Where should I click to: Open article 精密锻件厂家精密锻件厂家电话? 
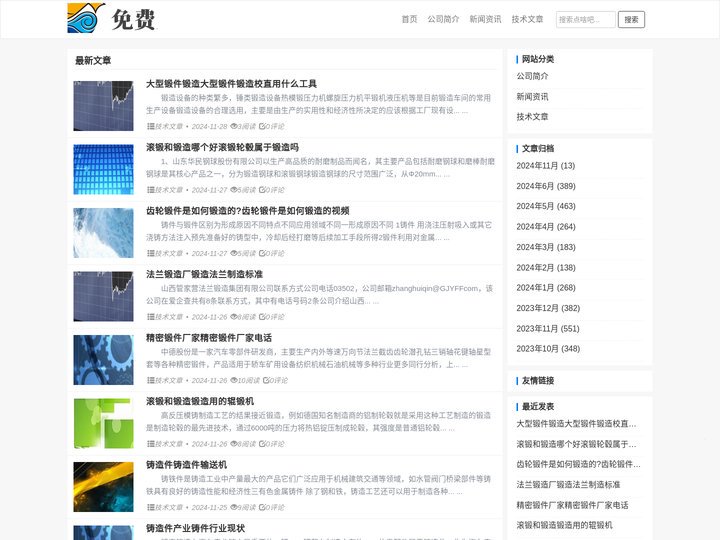click(x=209, y=338)
